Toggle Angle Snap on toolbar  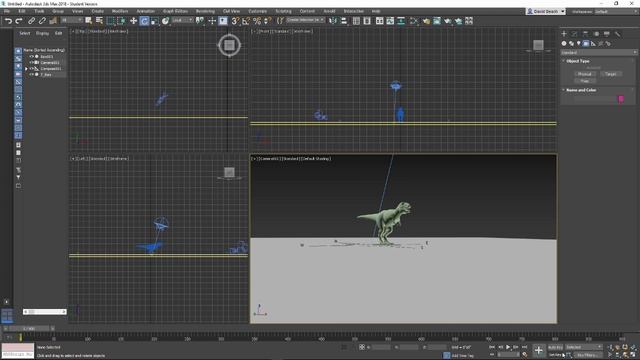246,21
